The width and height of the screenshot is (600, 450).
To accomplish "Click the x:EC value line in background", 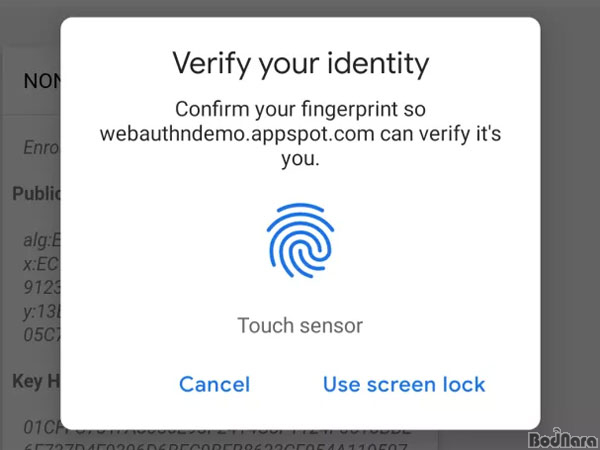I will coord(41,264).
